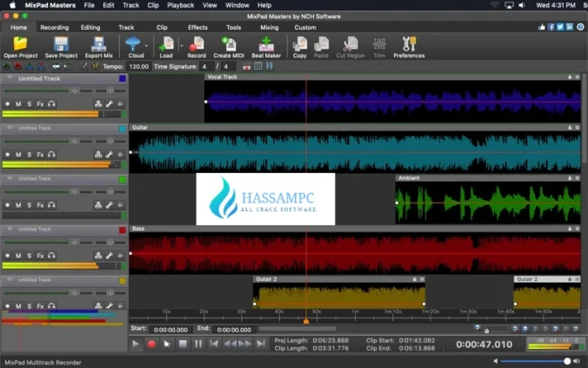The height and width of the screenshot is (368, 588).
Task: Click the Tempo field showing 120.00
Action: 139,66
